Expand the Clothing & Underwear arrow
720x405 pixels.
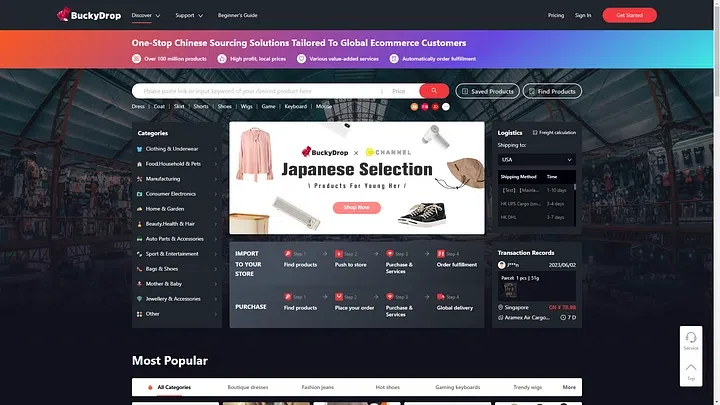(x=215, y=149)
